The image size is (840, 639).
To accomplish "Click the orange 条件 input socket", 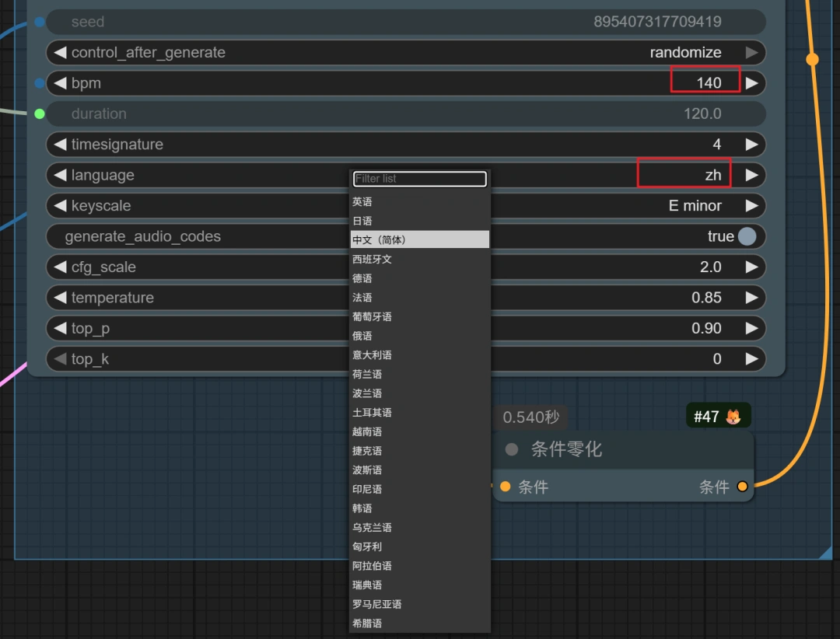I will coord(506,486).
